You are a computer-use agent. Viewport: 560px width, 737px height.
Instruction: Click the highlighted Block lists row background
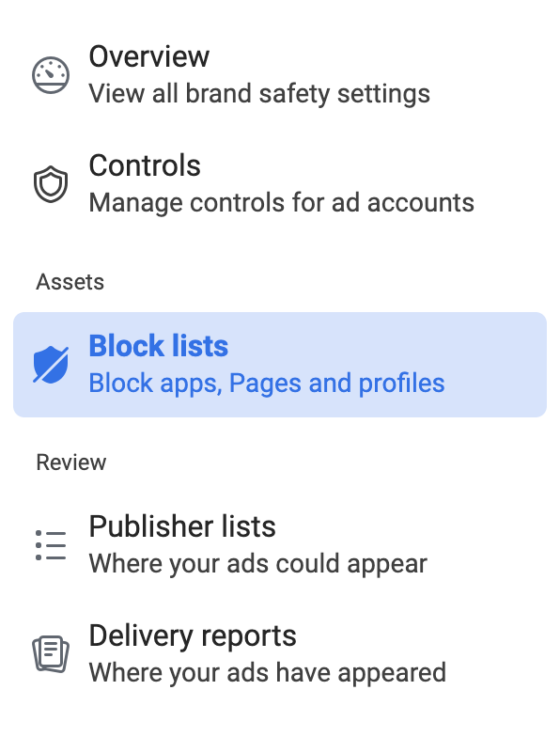tap(280, 365)
